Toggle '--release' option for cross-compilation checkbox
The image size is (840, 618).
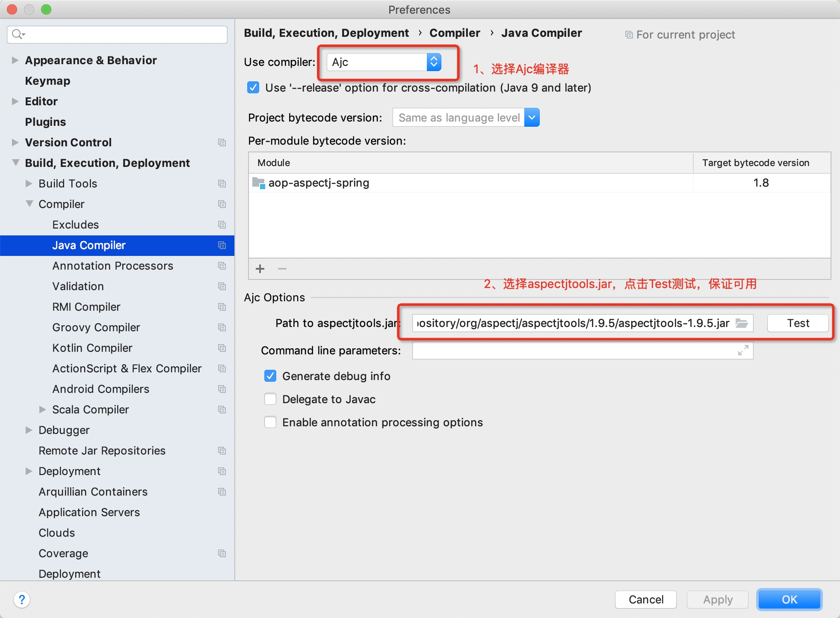(x=253, y=88)
